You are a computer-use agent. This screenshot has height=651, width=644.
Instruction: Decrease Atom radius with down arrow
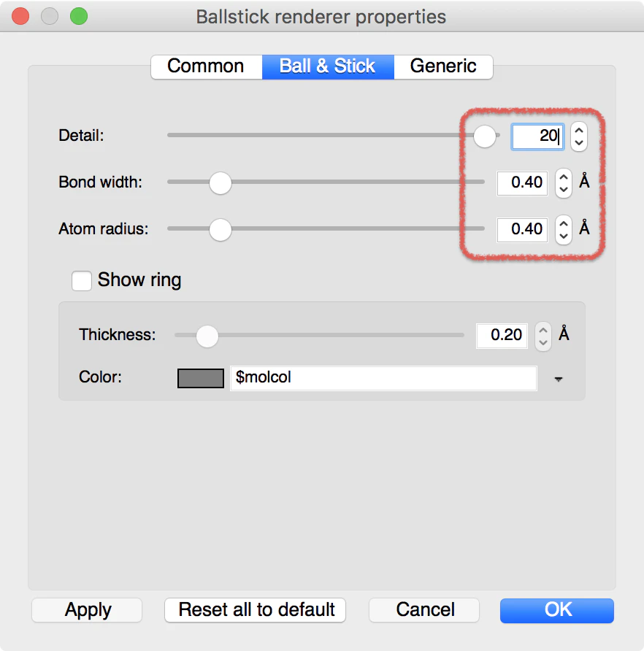coord(564,236)
